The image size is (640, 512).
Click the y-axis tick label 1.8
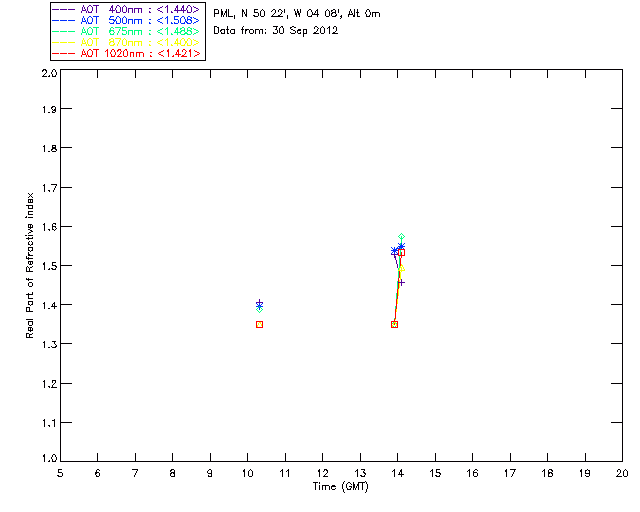49,148
